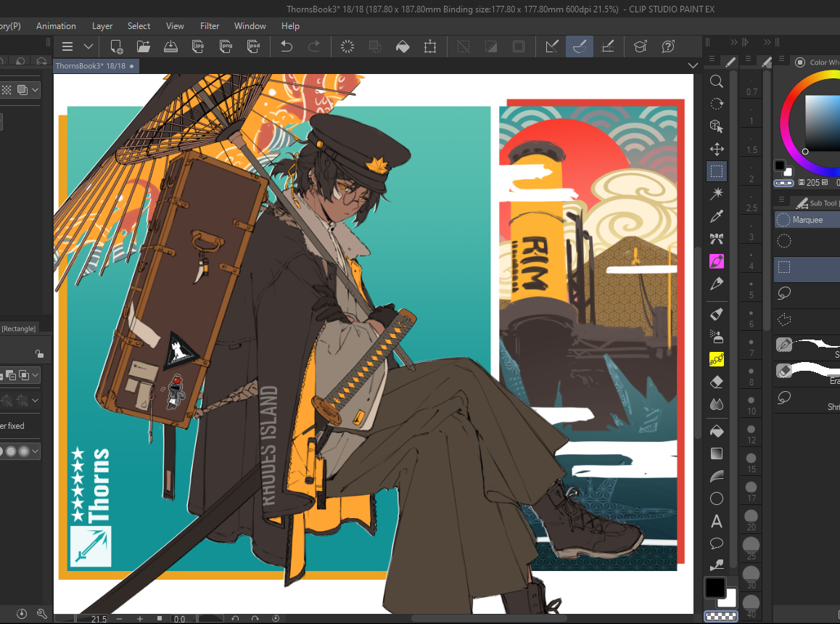
Task: Select brush size 25 preset
Action: (x=751, y=549)
